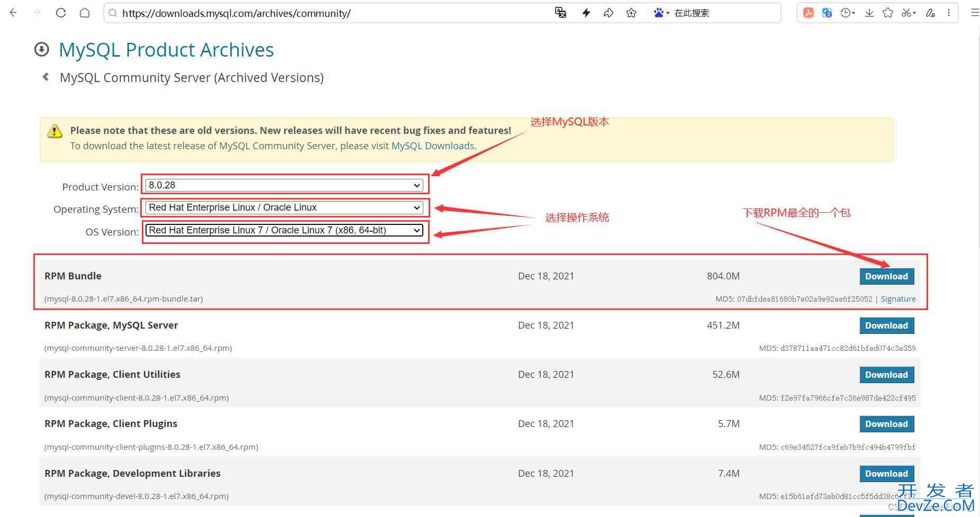Click filename mysql-community-devel-8.0.28-1.el7.x86_64.rpm
This screenshot has height=517, width=980.
click(137, 496)
